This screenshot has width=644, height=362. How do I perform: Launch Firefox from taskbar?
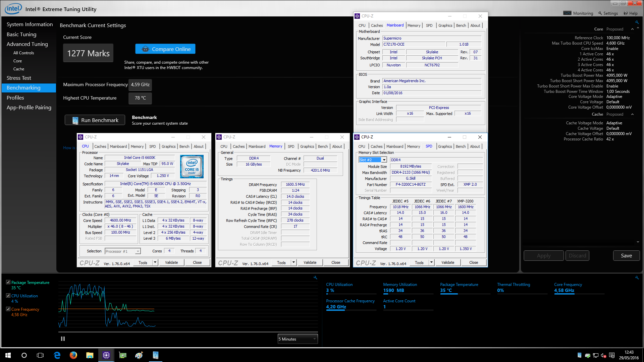click(73, 355)
